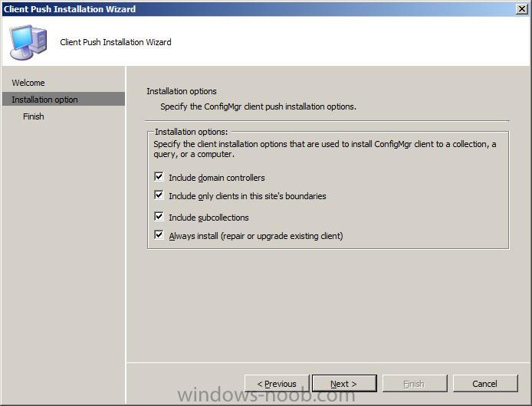Click the 'Installation options' page heading
The width and height of the screenshot is (532, 406).
point(182,91)
